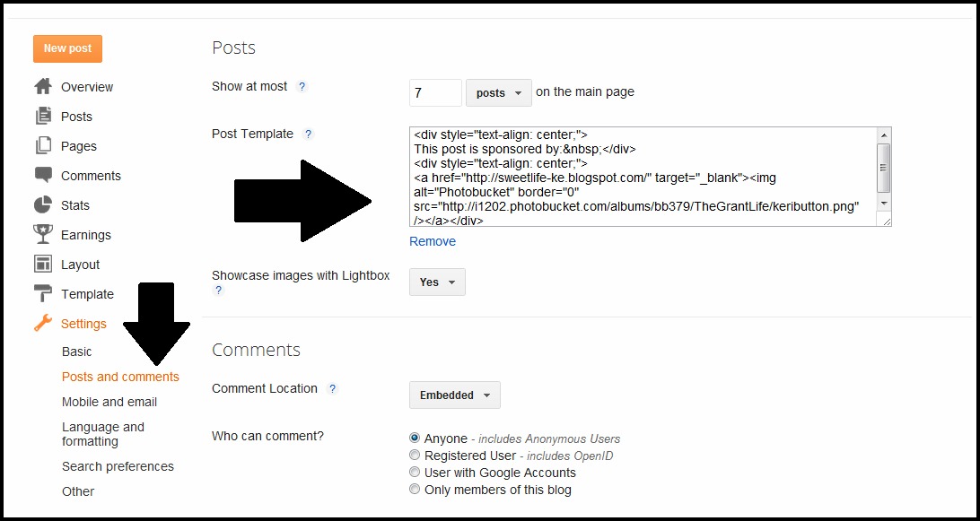
Task: Expand the Lightbox Yes dropdown
Action: (437, 282)
